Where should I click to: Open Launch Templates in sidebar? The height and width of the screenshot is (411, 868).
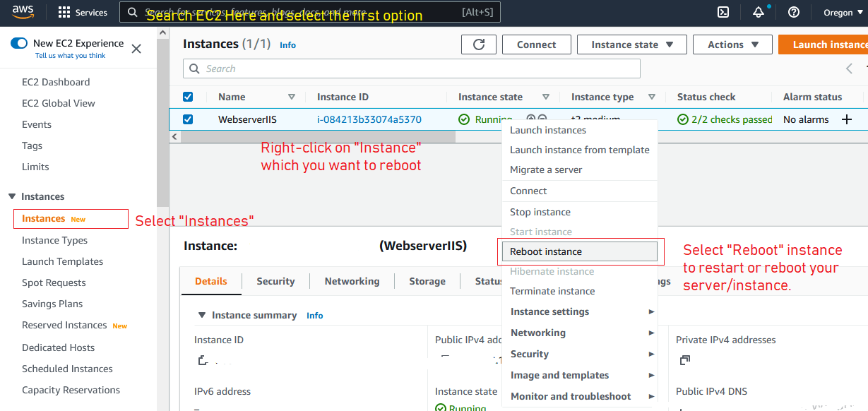coord(62,261)
